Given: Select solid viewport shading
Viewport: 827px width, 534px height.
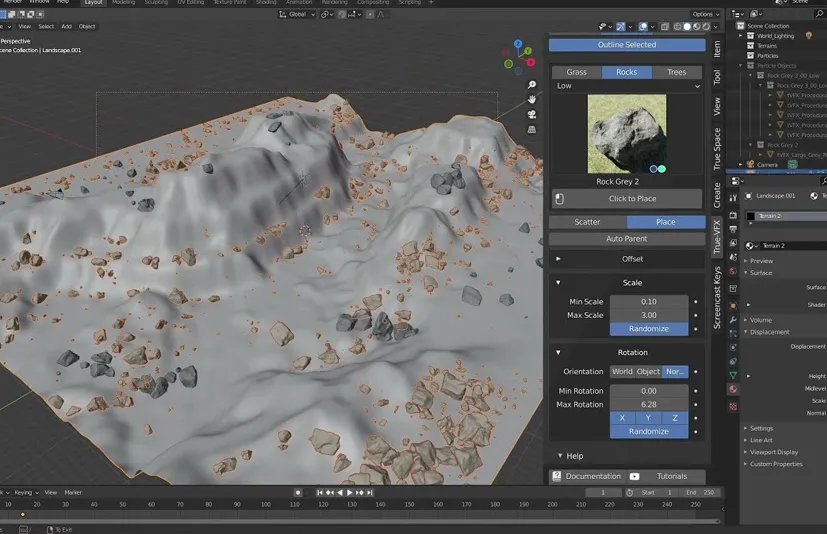Looking at the screenshot, I should pos(687,26).
